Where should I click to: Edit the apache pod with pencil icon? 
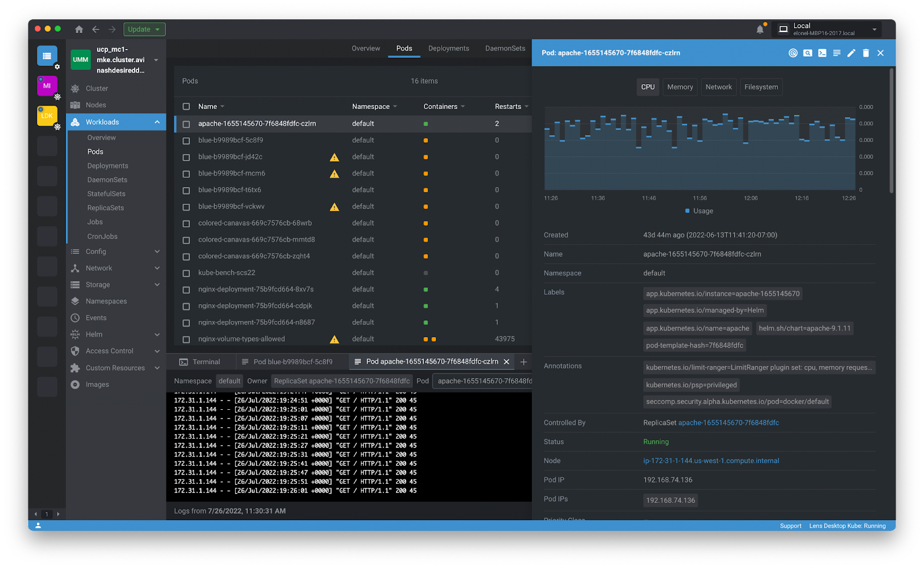[851, 53]
